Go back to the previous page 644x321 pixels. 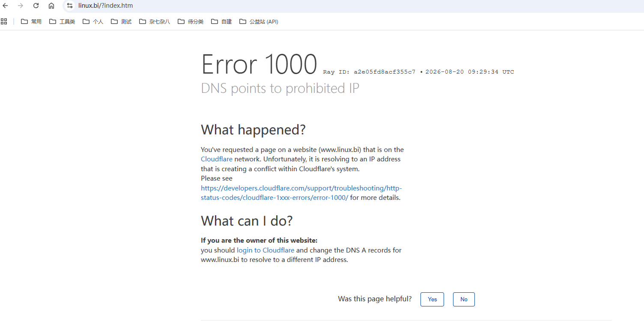click(6, 6)
